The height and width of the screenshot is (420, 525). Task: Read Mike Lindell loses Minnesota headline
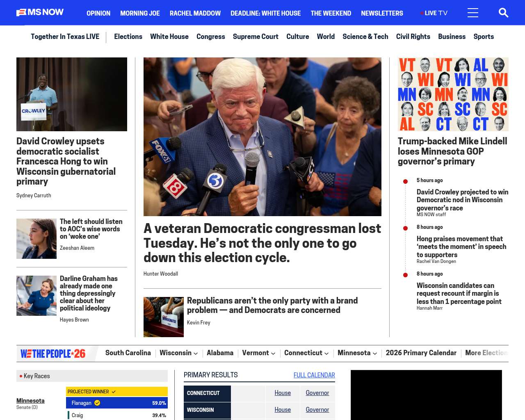[x=452, y=151]
